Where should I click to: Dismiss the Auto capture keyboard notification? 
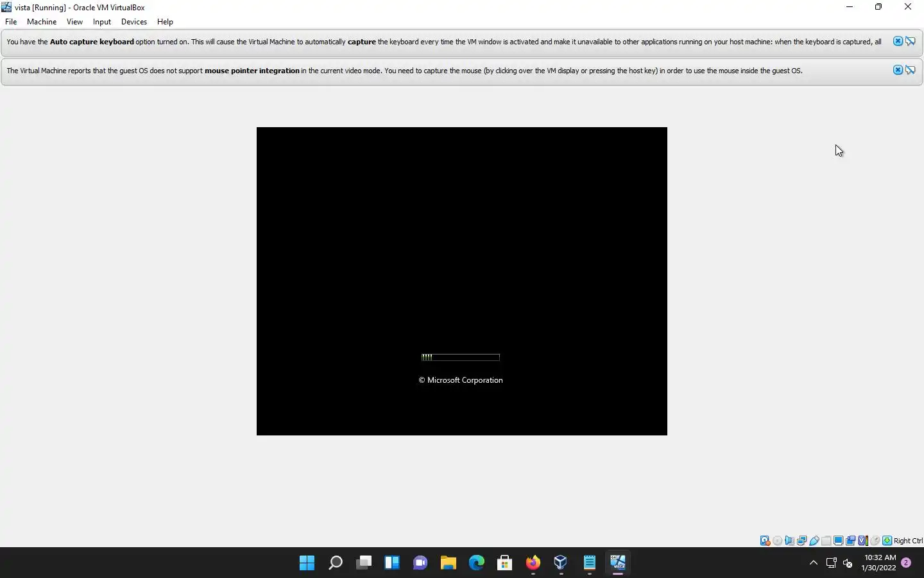(x=898, y=41)
